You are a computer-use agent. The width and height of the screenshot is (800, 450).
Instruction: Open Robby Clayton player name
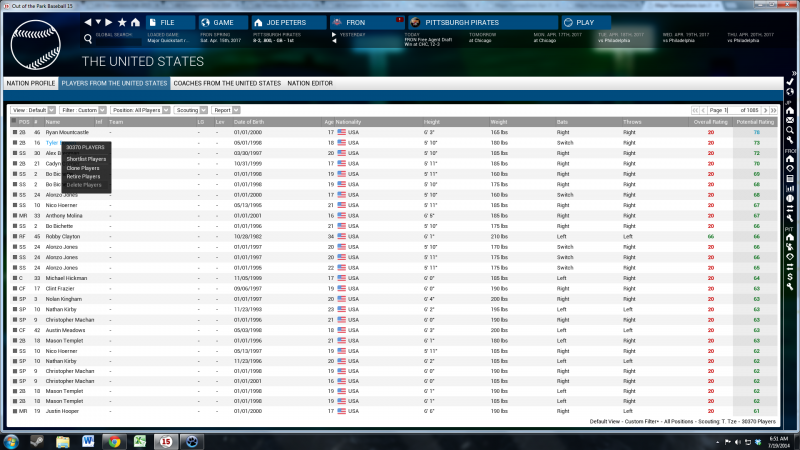[x=63, y=237]
